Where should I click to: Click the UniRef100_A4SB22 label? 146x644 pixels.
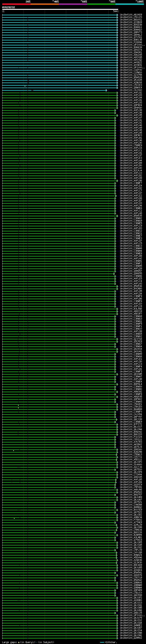(x=131, y=63)
